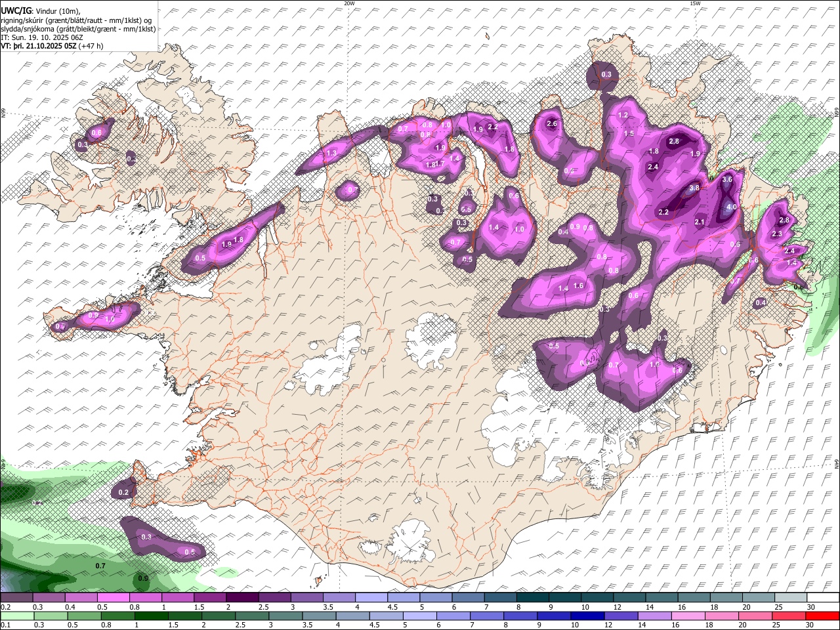Click the 2.3 snowfall value on the map

click(777, 234)
